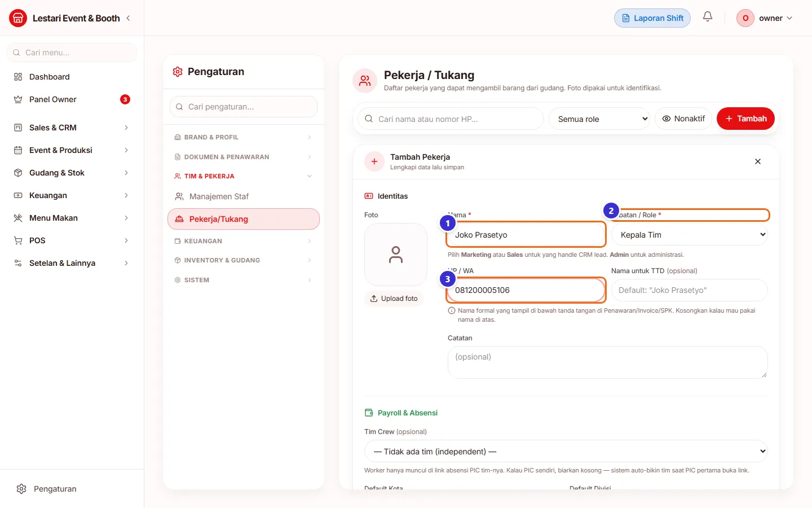Toggle the Nonaktif visibility filter
This screenshot has width=812, height=508.
coord(683,119)
